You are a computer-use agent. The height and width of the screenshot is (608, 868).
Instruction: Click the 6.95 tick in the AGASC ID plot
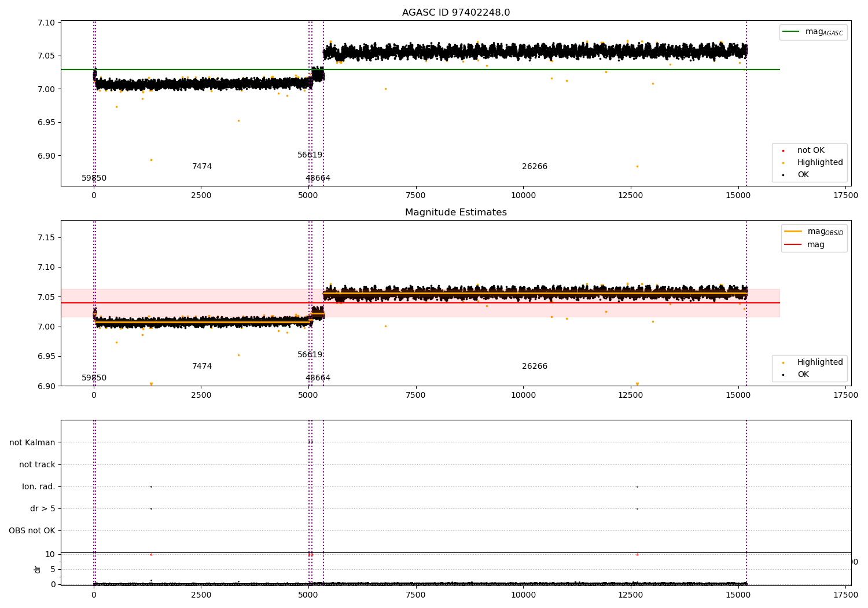point(45,123)
